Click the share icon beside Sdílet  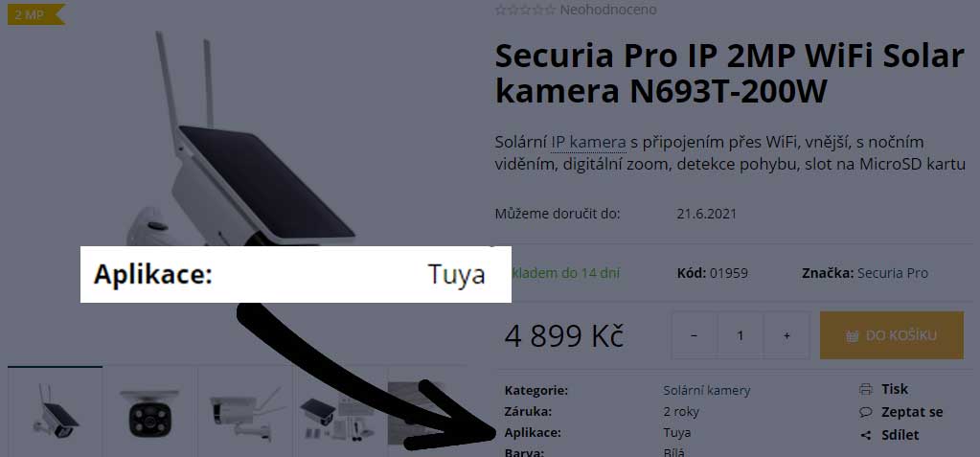[866, 435]
